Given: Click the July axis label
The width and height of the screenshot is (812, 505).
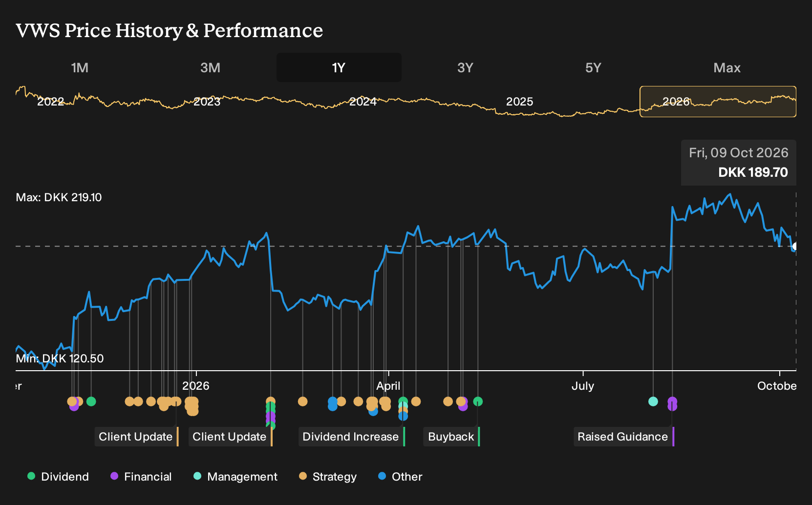Looking at the screenshot, I should [583, 386].
